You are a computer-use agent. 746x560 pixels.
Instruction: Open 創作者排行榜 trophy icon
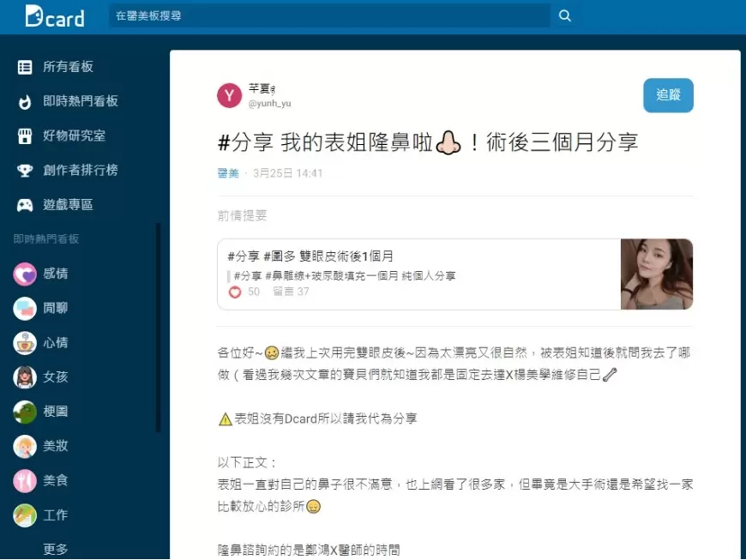25,171
